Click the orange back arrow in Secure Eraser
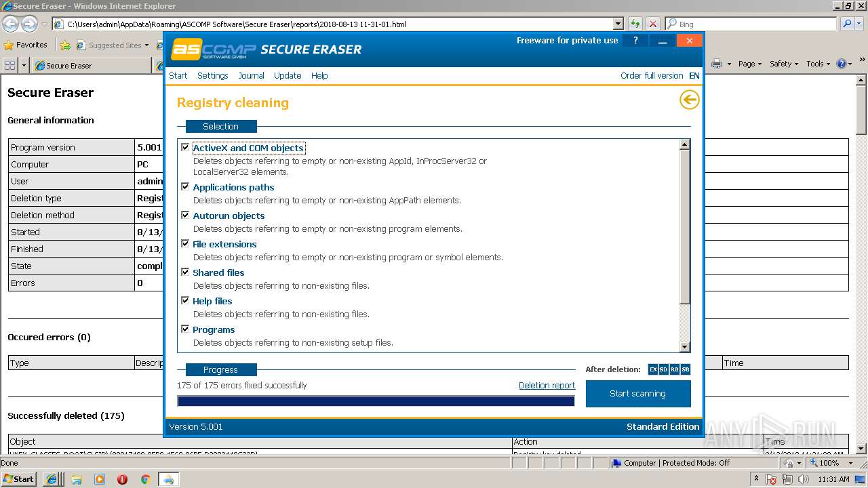Screen dimensions: 868x488 (689, 100)
